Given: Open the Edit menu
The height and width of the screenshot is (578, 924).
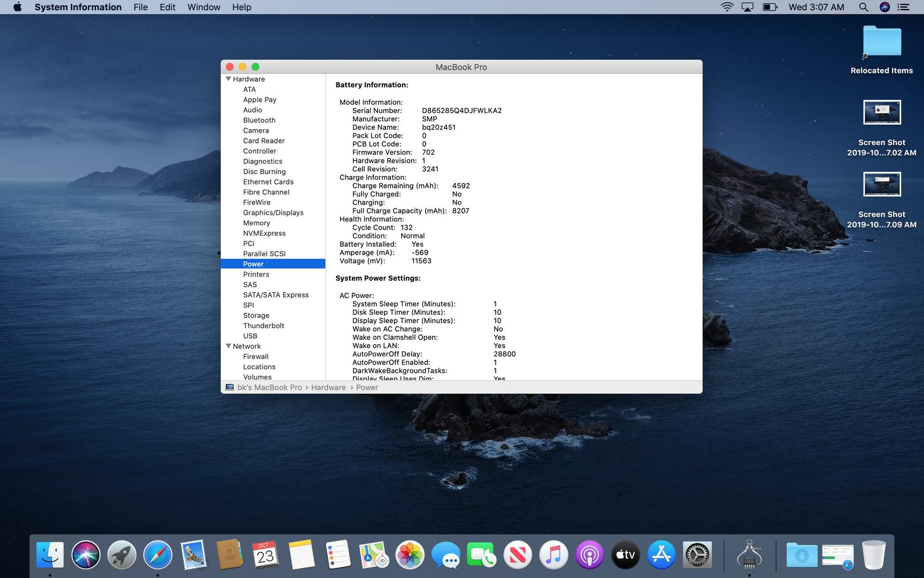Looking at the screenshot, I should 167,7.
